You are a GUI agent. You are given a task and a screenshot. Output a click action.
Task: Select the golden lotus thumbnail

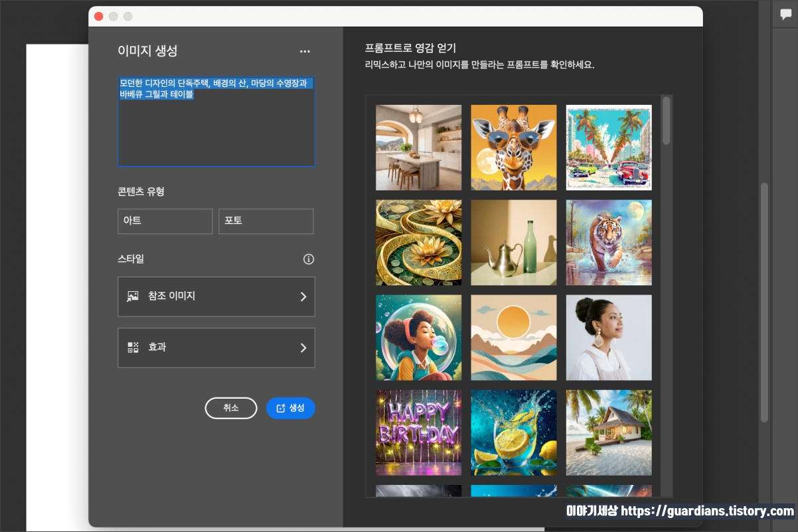coord(419,243)
